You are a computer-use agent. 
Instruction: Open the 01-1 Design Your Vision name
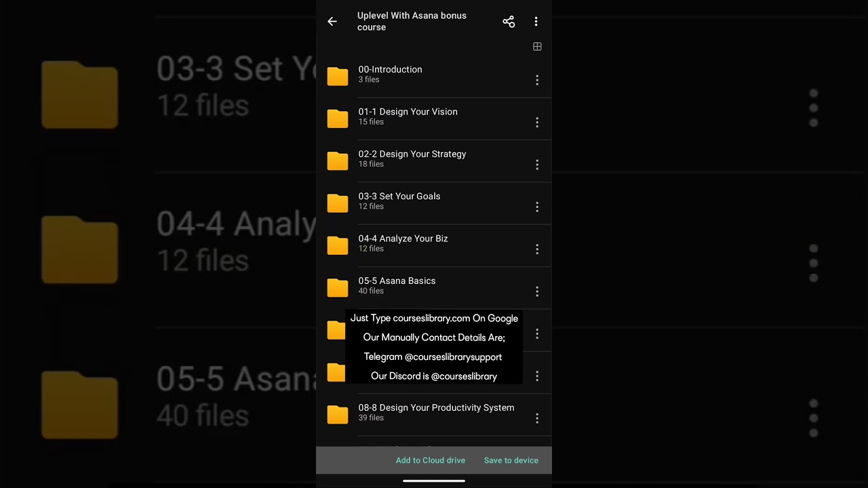click(x=408, y=112)
